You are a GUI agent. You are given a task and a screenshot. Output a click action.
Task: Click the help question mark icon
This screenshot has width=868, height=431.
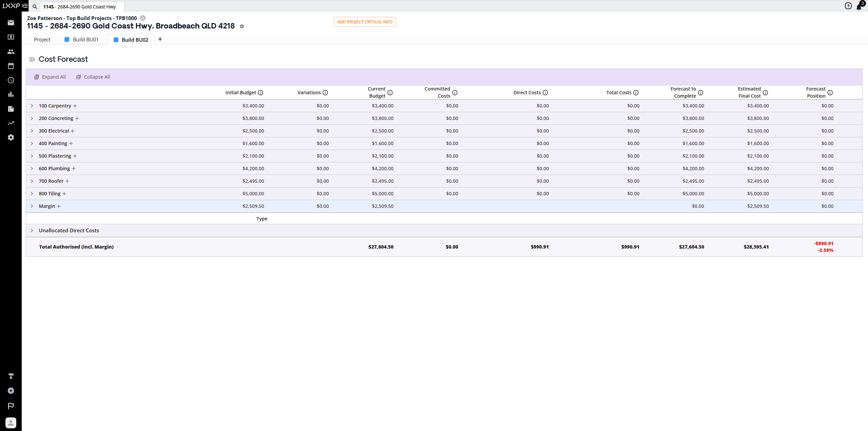click(x=848, y=6)
